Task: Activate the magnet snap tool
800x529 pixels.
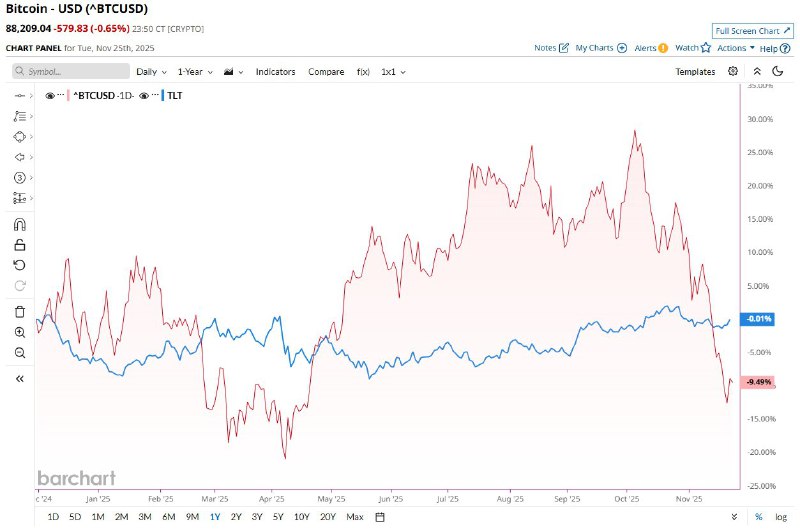Action: click(x=19, y=224)
